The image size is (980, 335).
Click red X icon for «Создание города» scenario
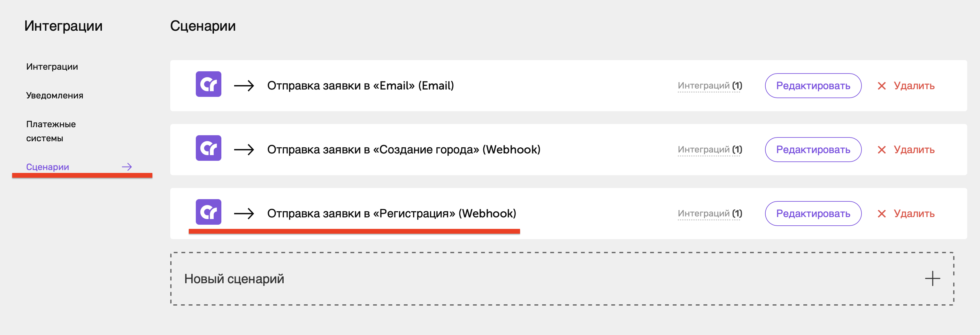(882, 150)
